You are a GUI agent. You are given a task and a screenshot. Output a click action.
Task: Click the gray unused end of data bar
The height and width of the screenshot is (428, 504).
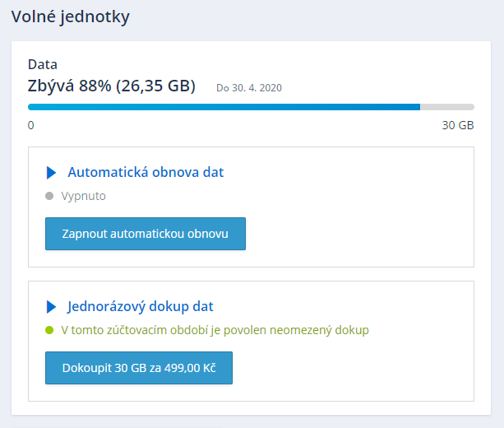point(447,107)
